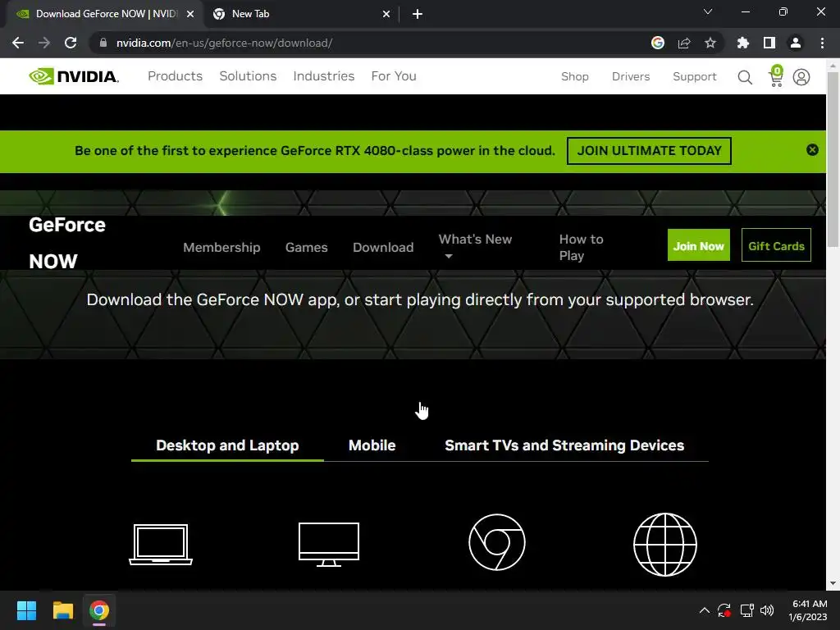Click the Gift Cards button
This screenshot has width=840, height=630.
tap(776, 245)
